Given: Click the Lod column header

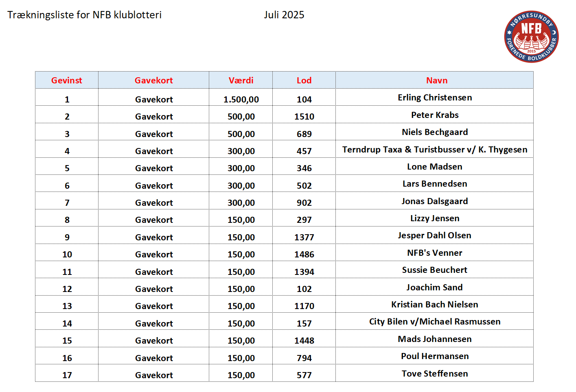Looking at the screenshot, I should [x=304, y=81].
